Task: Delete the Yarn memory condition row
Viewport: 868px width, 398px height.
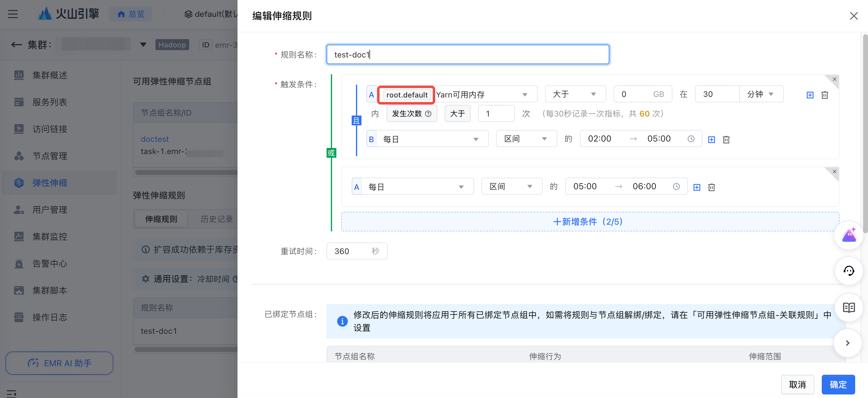Action: pos(825,95)
